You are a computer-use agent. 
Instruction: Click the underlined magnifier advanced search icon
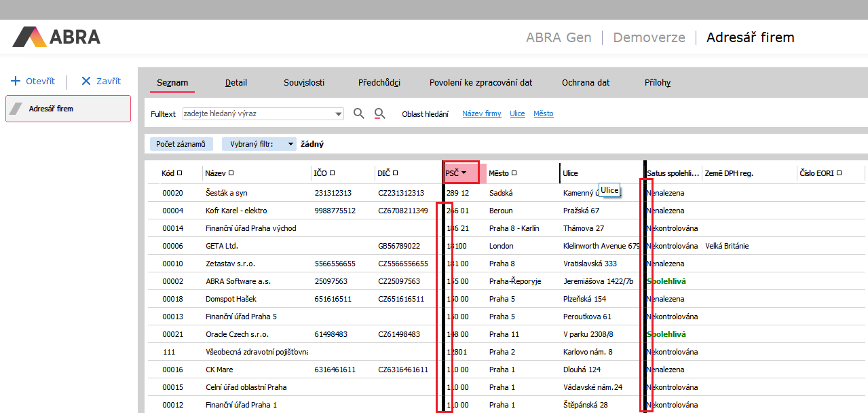(379, 113)
